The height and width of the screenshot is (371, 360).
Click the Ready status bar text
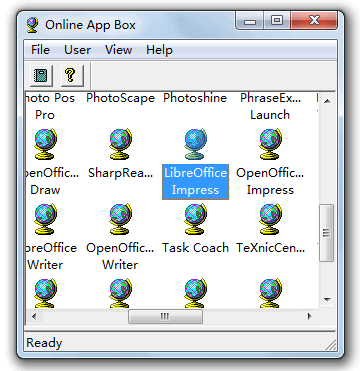coord(44,343)
